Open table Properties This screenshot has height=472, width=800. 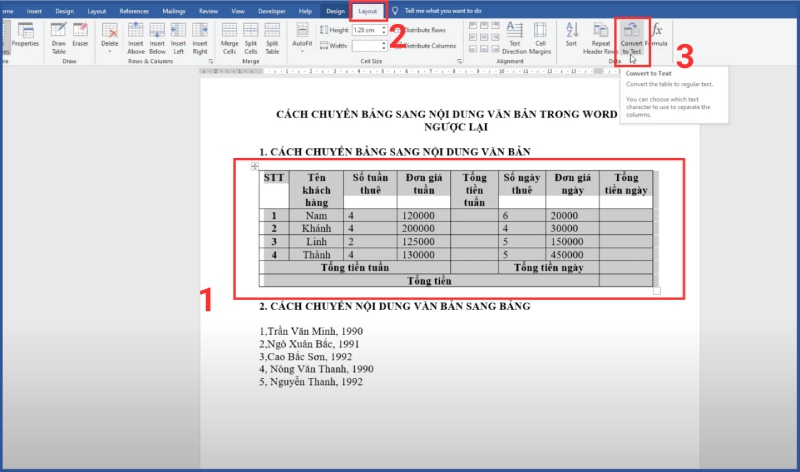[x=25, y=36]
